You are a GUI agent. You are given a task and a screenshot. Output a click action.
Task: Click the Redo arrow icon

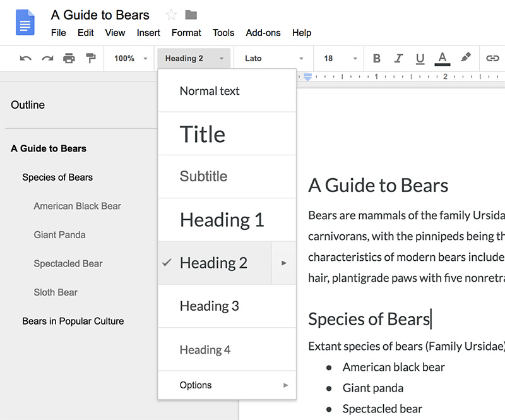(x=47, y=58)
